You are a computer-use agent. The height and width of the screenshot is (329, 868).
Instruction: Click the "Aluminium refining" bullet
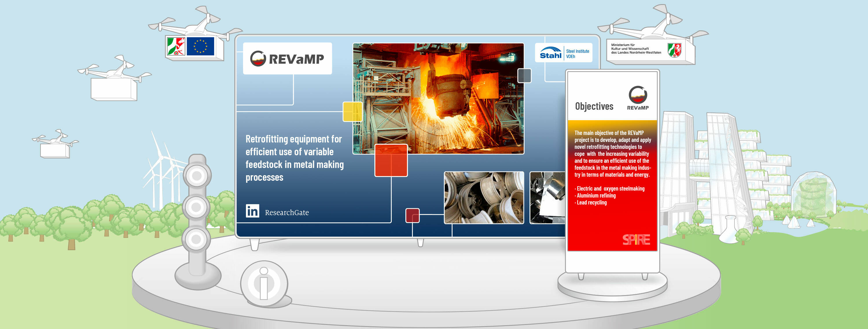tap(595, 195)
